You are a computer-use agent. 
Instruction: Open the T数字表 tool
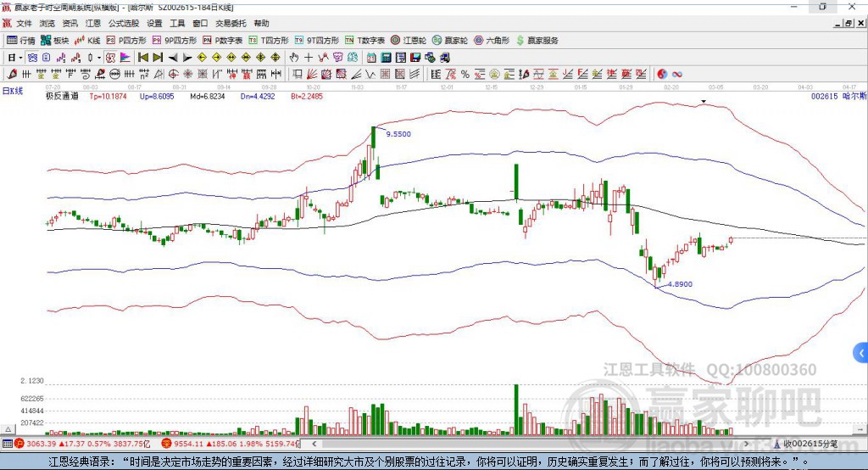coord(364,41)
